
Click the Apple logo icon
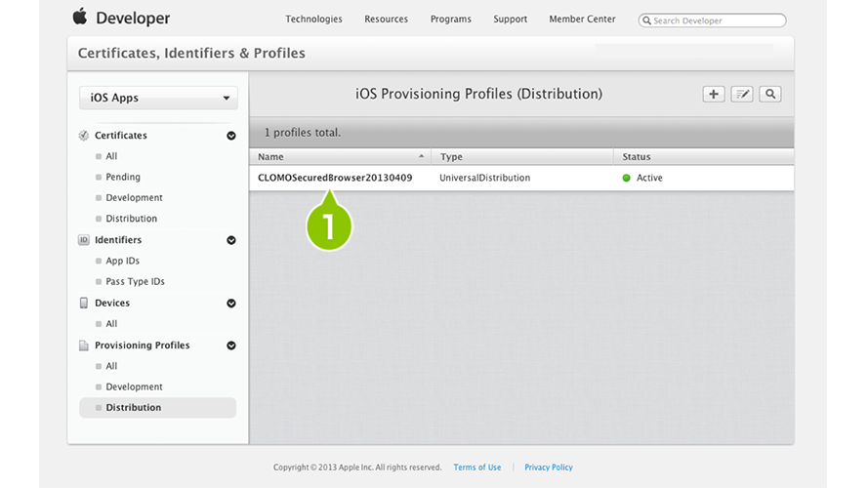click(80, 17)
